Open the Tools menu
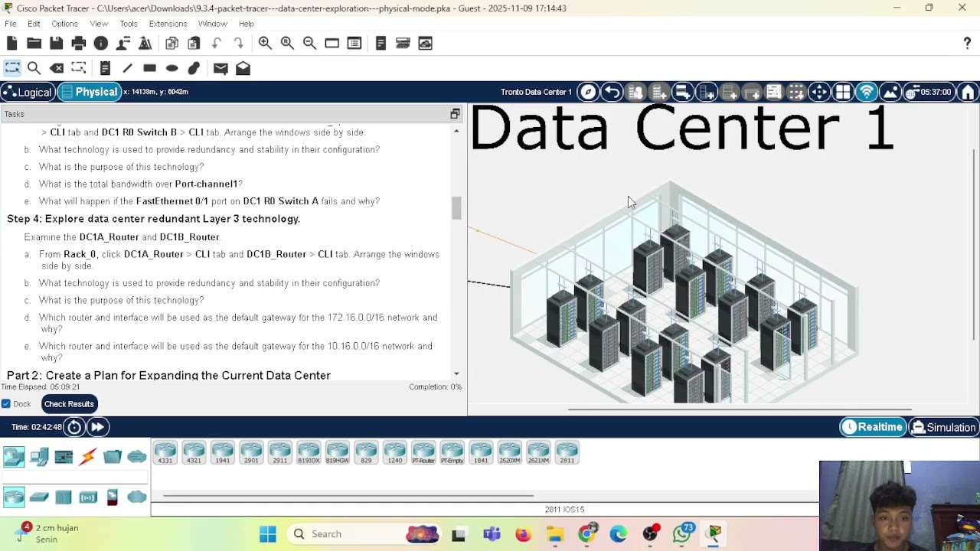This screenshot has width=980, height=551. click(x=129, y=24)
